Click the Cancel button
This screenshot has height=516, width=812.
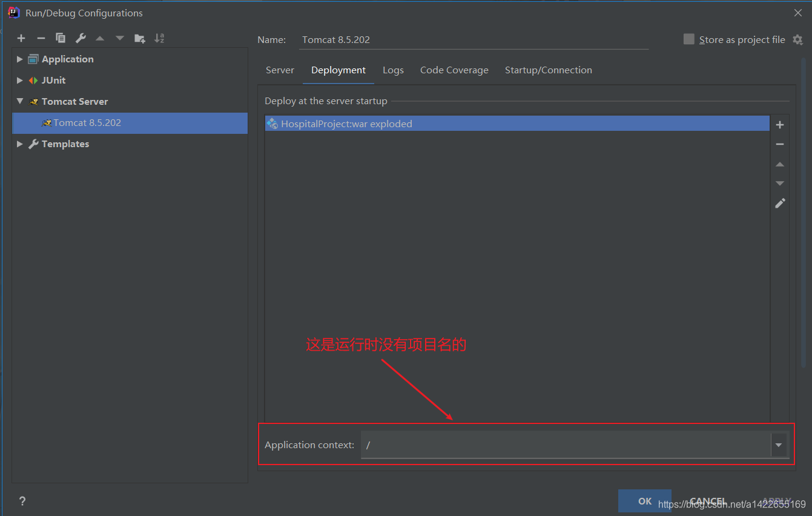pos(708,501)
